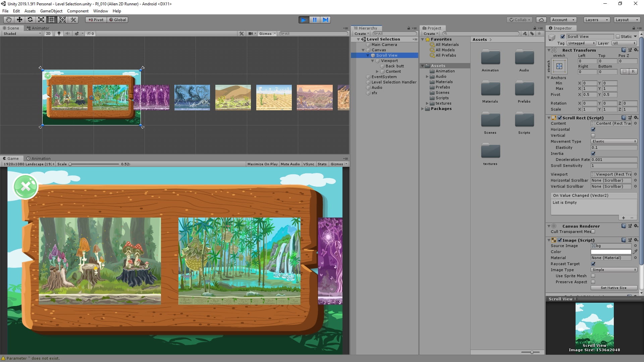Enable Use Sprite Mesh checkbox
The image size is (644, 362).
click(593, 276)
